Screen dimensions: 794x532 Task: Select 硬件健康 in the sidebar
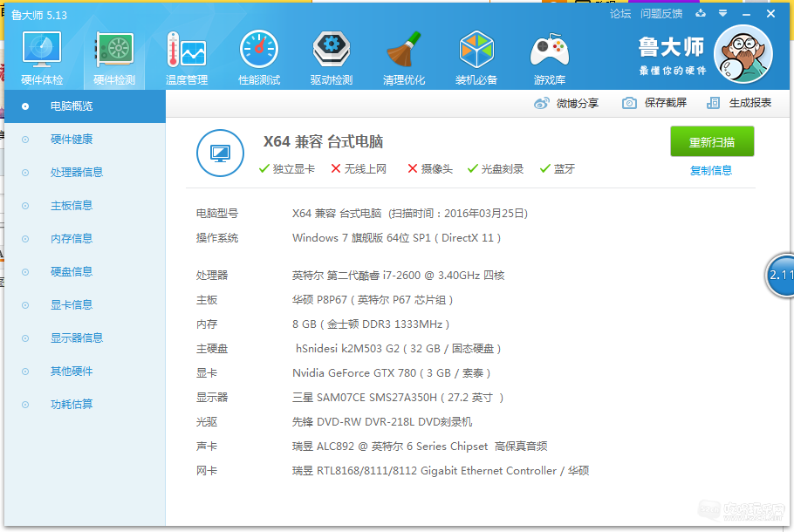[86, 140]
